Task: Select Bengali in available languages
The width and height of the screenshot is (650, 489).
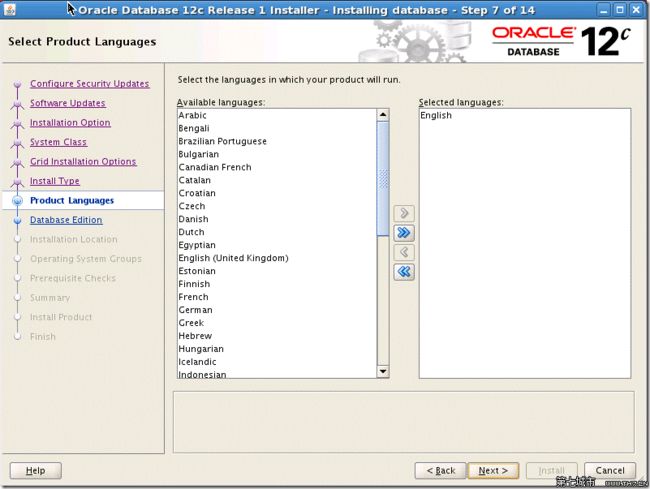Action: coord(276,128)
